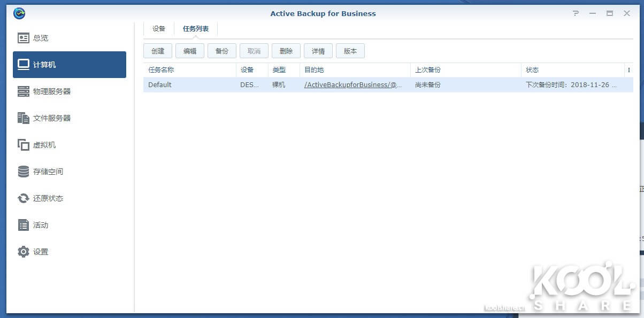This screenshot has width=644, height=318.
Task: Open the /ActiveBackupforBusiness destination link
Action: point(352,85)
